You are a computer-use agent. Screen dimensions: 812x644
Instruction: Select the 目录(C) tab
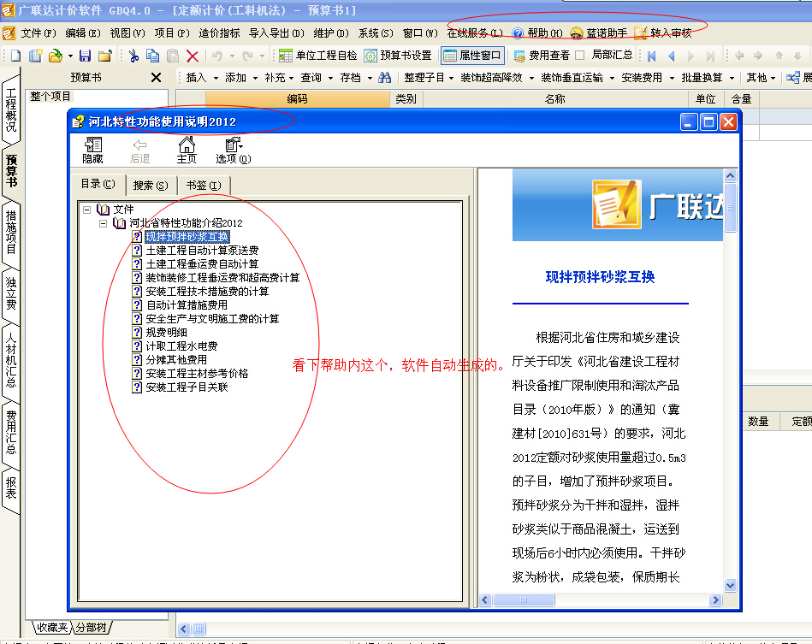[98, 184]
